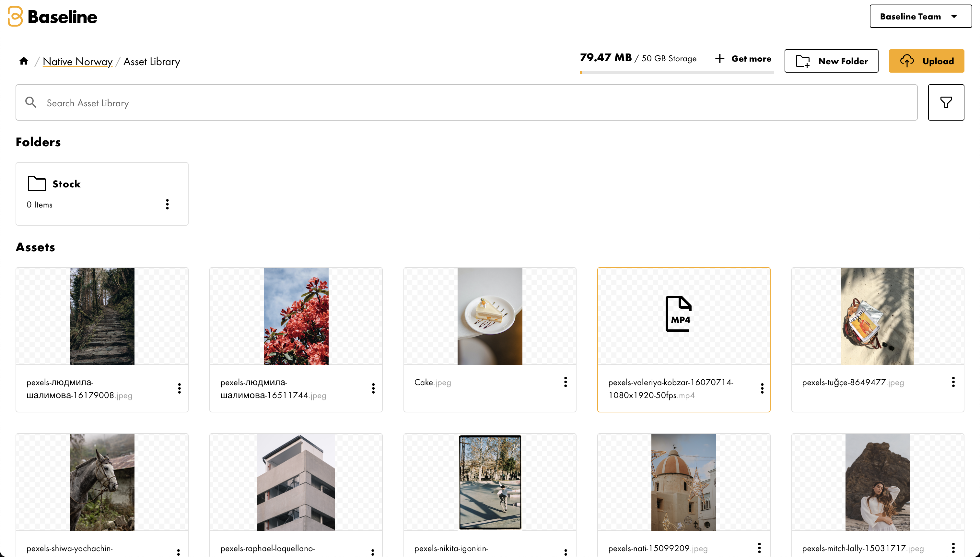Open options for pexels-nati-15099209.jpeg

[759, 548]
